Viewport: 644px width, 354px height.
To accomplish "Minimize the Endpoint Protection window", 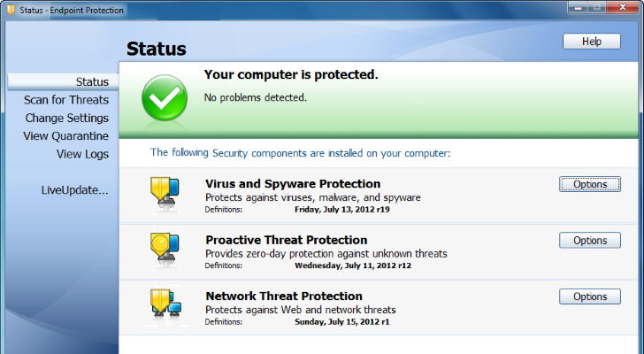I will (x=579, y=8).
